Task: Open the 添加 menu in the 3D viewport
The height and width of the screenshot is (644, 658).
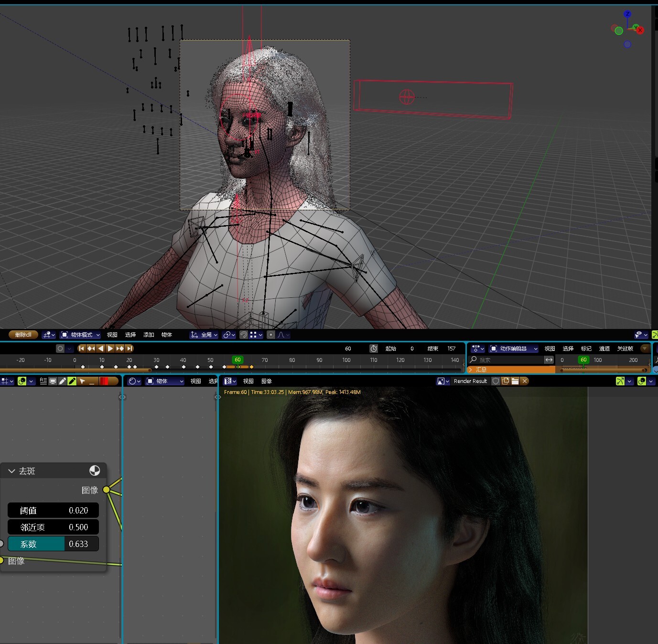Action: [148, 335]
